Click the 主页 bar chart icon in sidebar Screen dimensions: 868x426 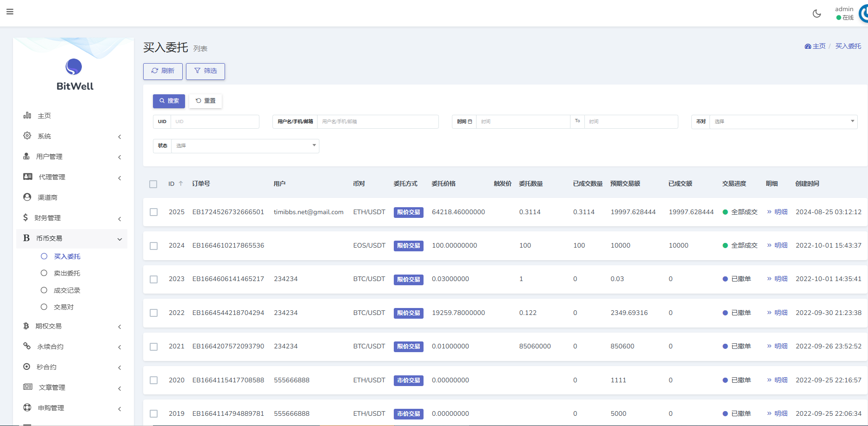tap(27, 115)
